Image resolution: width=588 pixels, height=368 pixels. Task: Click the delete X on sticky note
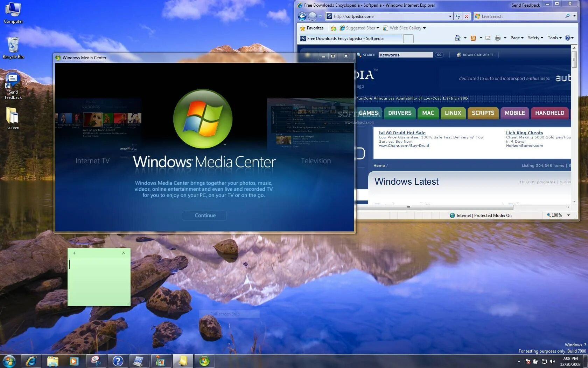point(124,253)
